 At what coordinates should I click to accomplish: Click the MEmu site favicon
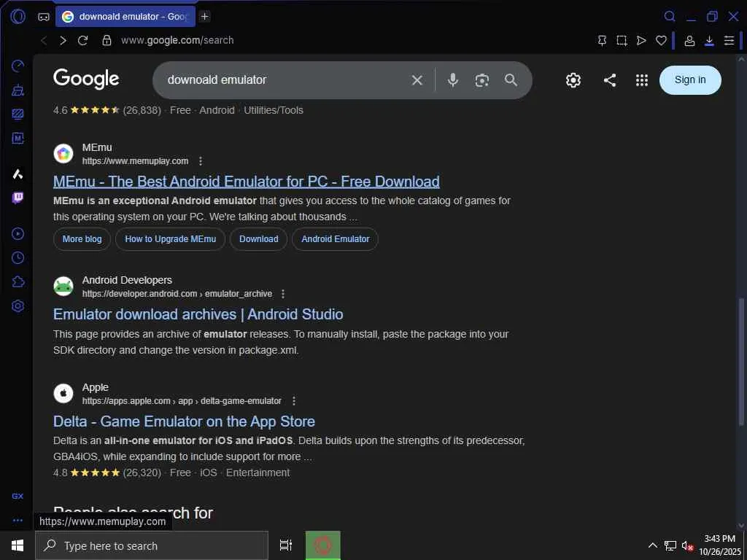pyautogui.click(x=63, y=154)
